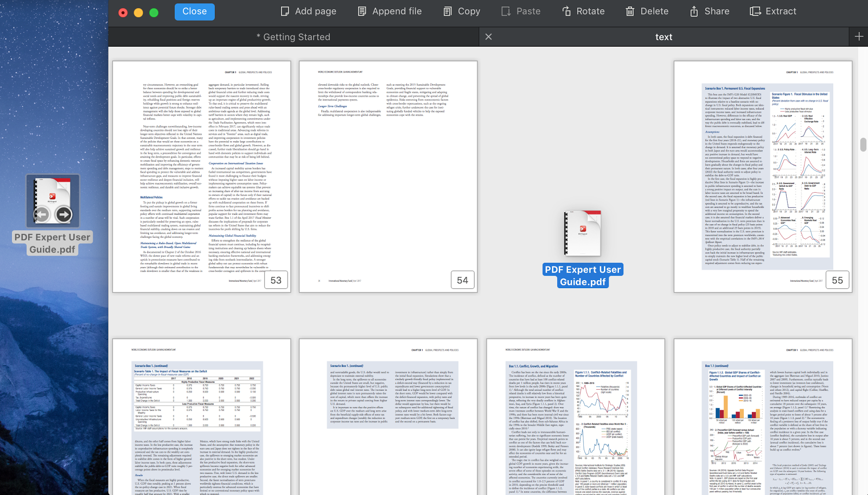
Task: Select the tab named text
Action: click(663, 37)
